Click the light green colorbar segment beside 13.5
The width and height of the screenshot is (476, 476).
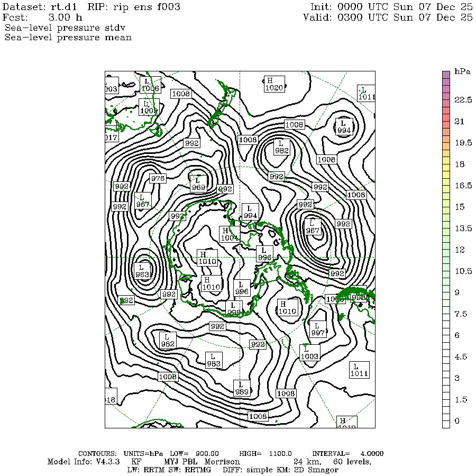point(446,232)
